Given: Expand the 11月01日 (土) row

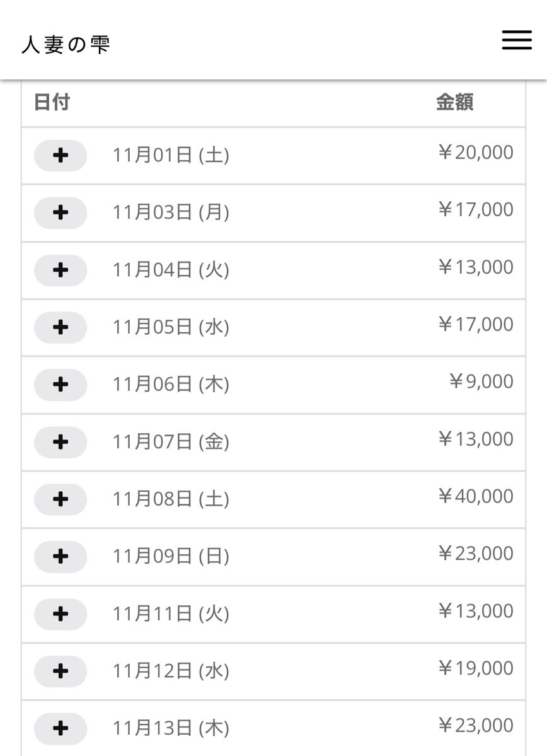Looking at the screenshot, I should pos(60,155).
